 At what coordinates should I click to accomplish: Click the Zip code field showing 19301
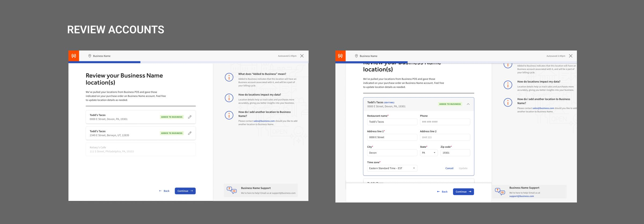[455, 153]
